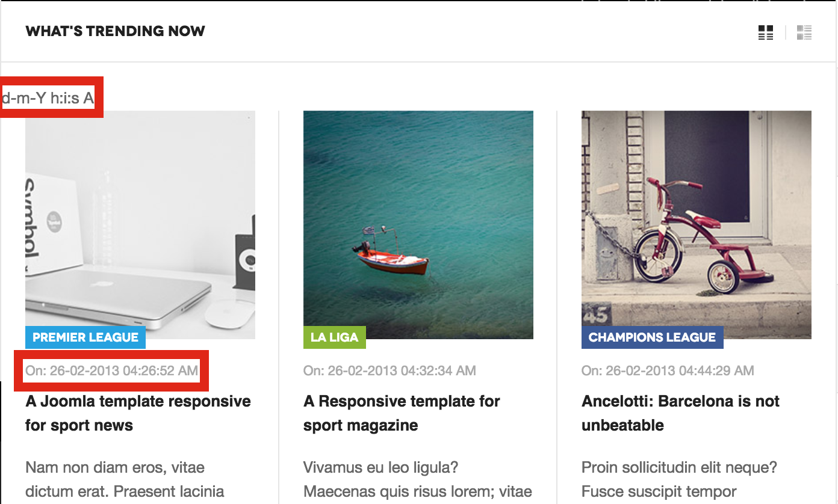Switch to list view layout icon
838x504 pixels.
[804, 32]
